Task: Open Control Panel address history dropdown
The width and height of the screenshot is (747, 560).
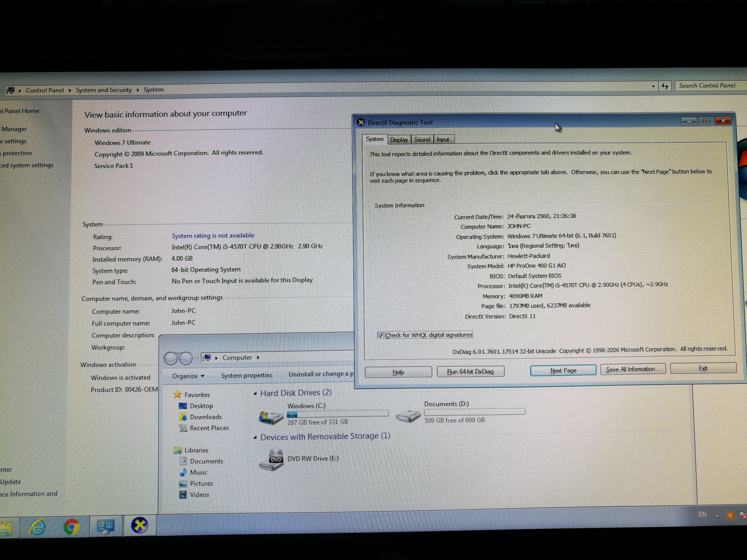Action: (653, 86)
